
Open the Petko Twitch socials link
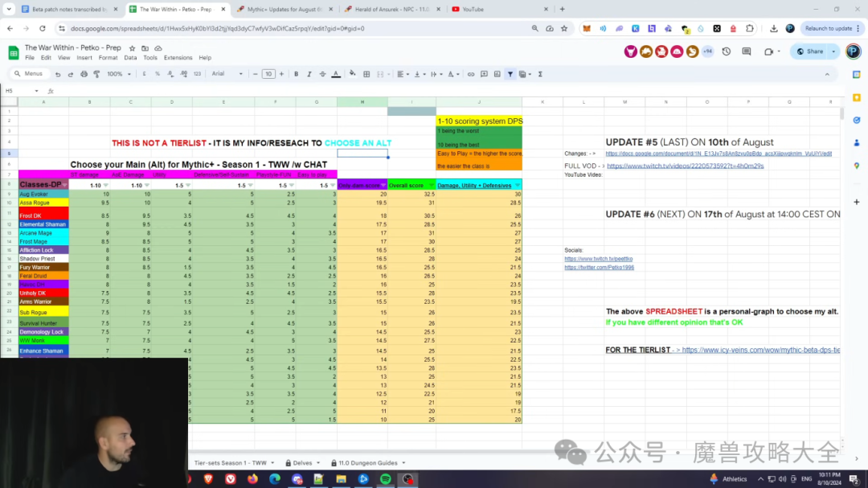tap(599, 259)
